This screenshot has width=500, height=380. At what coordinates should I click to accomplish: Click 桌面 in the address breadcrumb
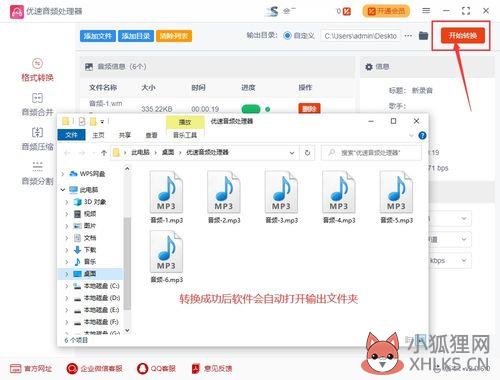click(x=168, y=152)
